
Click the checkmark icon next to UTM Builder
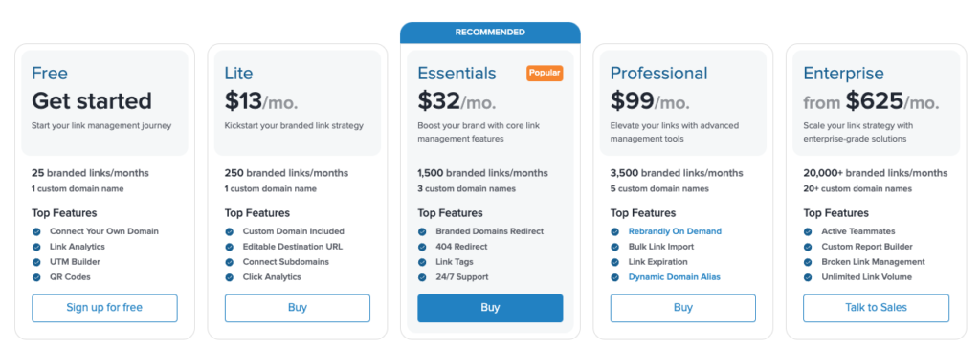[36, 262]
